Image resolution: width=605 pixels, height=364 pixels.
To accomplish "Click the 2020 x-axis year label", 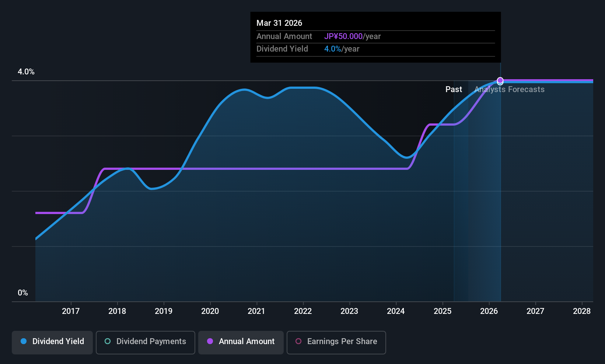I will [210, 311].
